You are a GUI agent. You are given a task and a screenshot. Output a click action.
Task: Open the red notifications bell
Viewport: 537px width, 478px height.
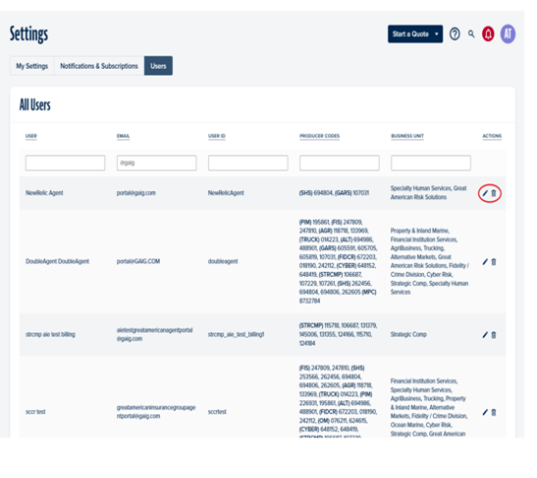488,34
